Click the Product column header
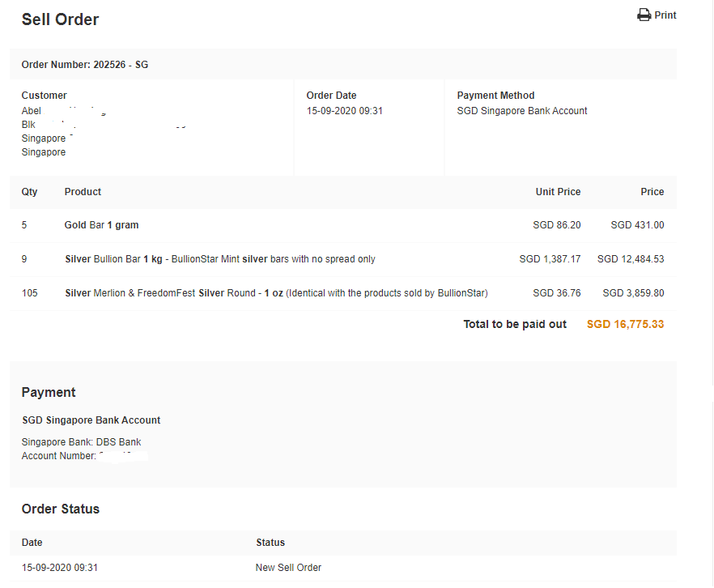This screenshot has height=588, width=714. tap(83, 192)
